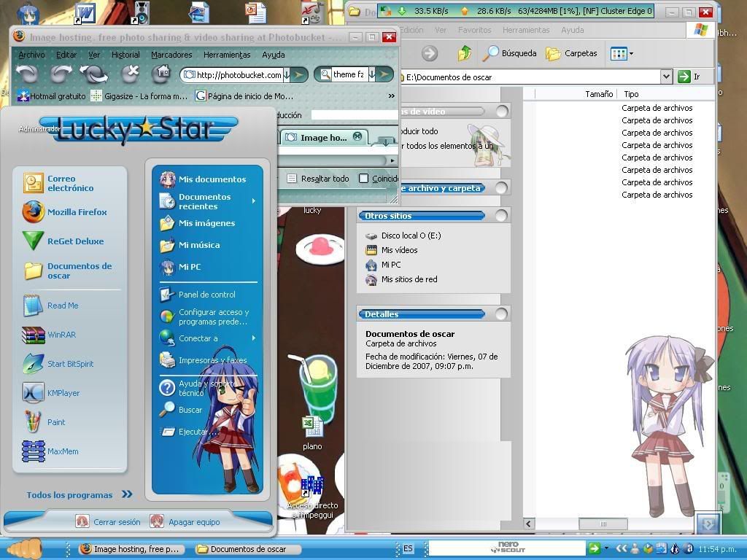Go up one folder in Explorer

(465, 53)
